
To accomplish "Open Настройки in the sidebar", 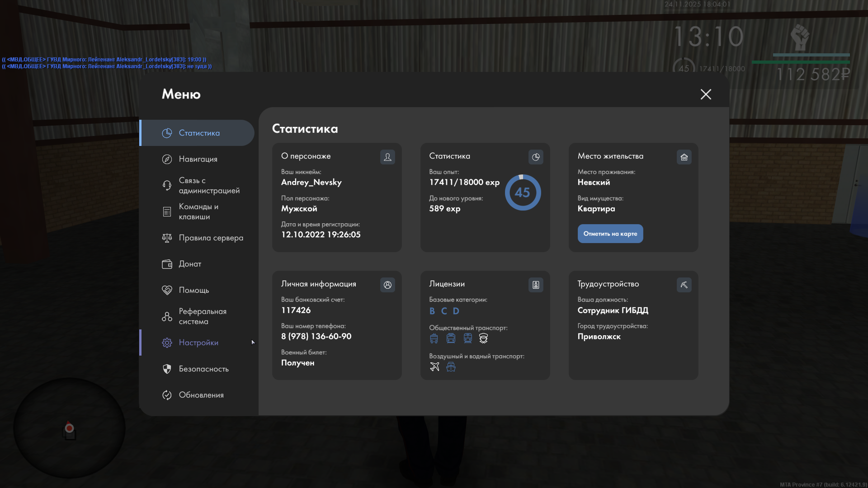I will click(x=198, y=343).
